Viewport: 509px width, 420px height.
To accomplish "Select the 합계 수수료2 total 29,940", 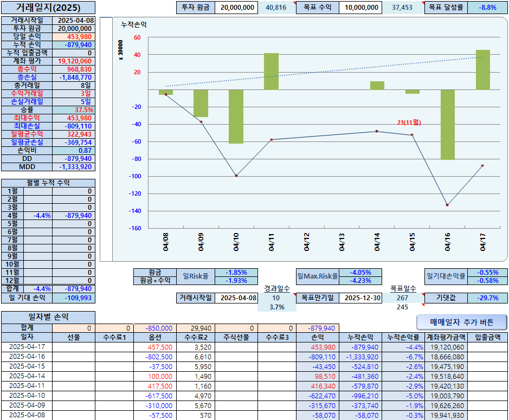I will point(196,328).
